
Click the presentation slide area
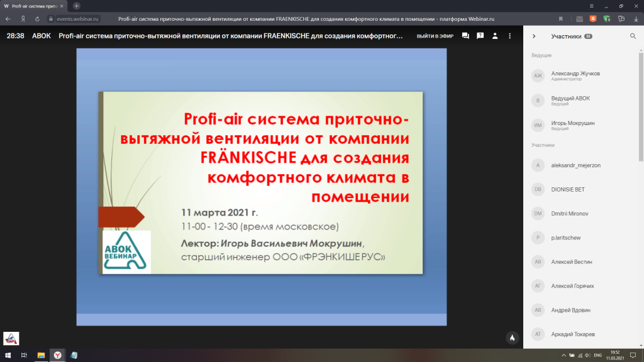261,187
